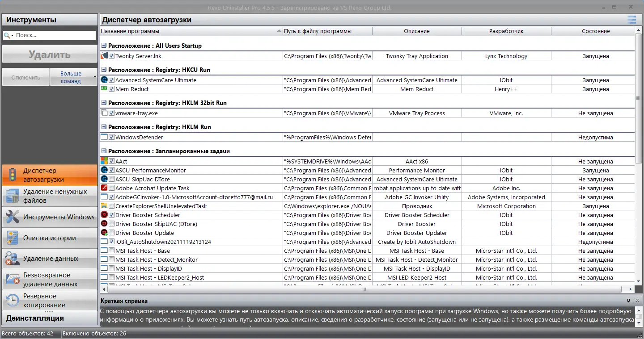Sort by Путь к файлу программы column
Viewport: 644px width, 339px height.
coord(327,31)
